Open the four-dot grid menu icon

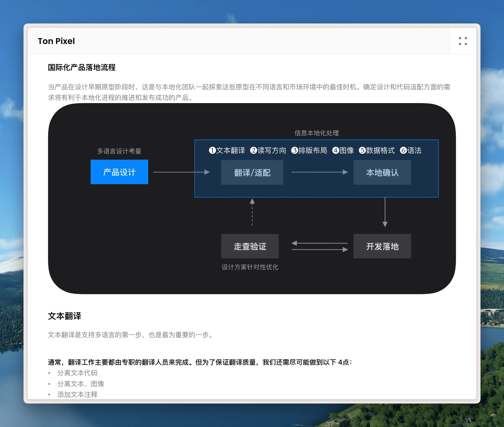[x=462, y=41]
